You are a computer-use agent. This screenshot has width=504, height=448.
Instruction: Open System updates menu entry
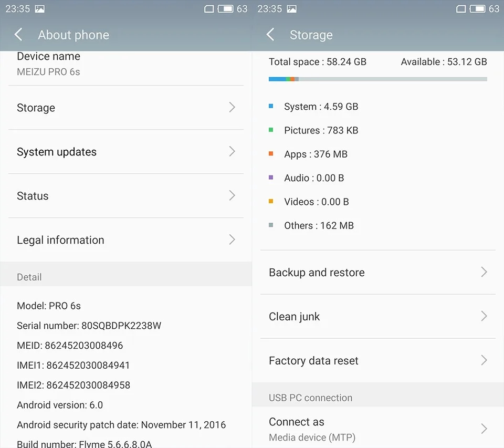(x=126, y=151)
